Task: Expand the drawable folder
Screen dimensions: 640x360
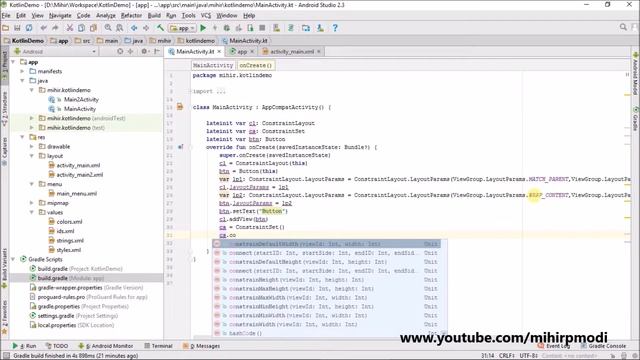Action: click(32, 147)
